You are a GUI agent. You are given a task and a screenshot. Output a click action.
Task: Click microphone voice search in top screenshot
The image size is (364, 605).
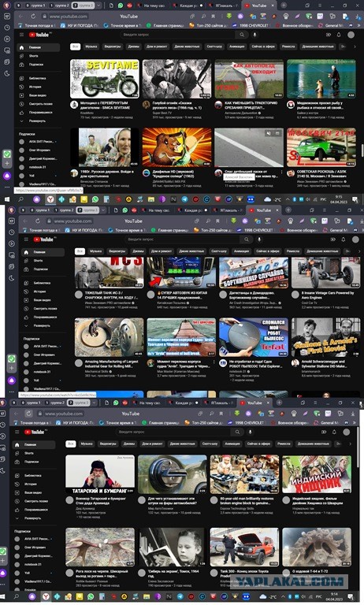point(255,35)
